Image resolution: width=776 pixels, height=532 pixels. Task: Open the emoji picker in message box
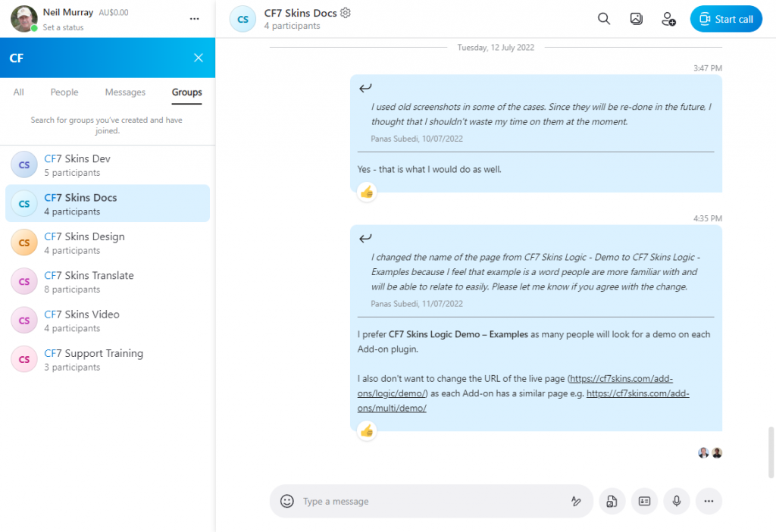pyautogui.click(x=287, y=501)
